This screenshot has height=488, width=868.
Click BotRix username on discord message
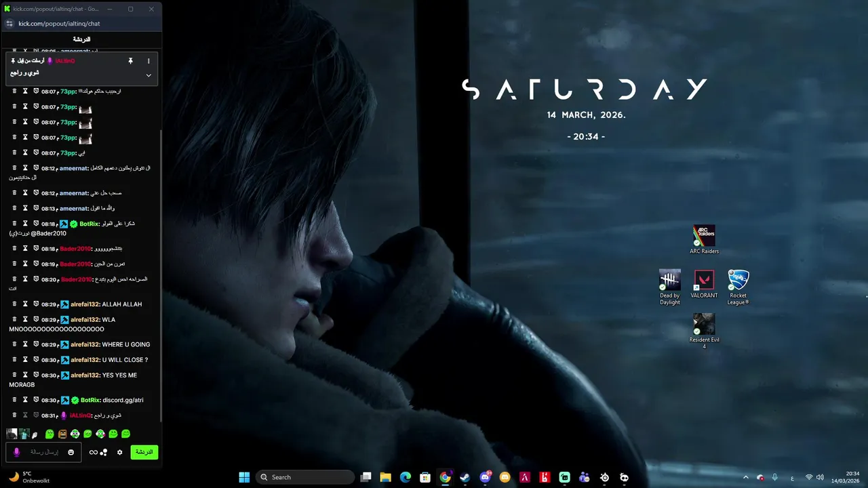point(89,400)
